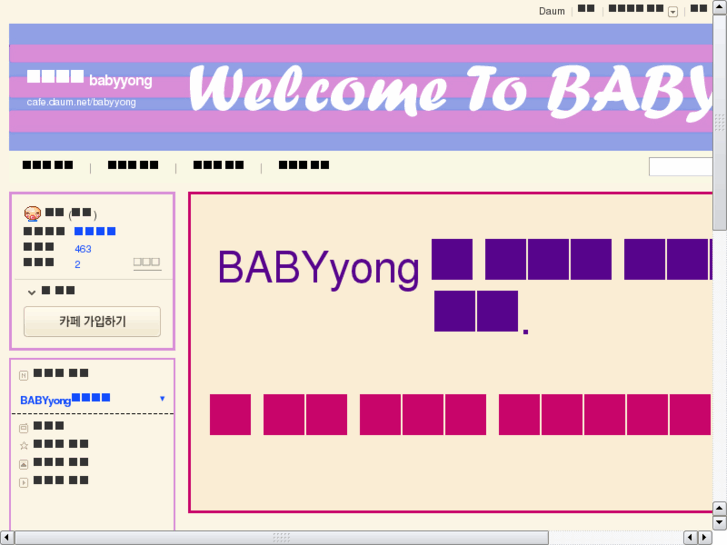
Task: Click the 카페 가입하기 button
Action: 92,321
